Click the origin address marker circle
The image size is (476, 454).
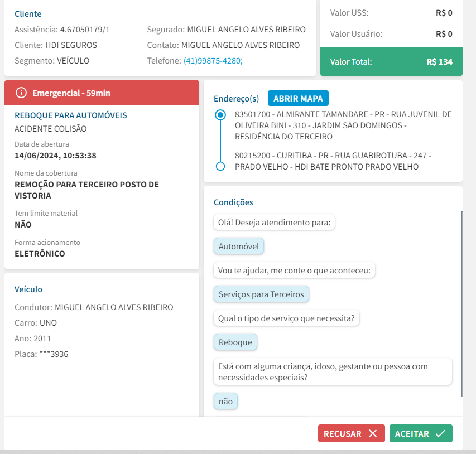(220, 115)
